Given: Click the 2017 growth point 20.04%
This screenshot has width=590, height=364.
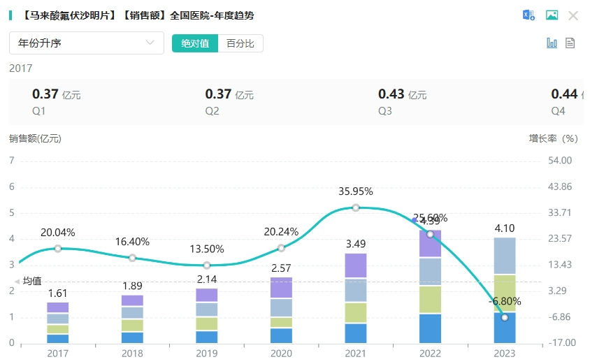Looking at the screenshot, I should click(57, 249).
